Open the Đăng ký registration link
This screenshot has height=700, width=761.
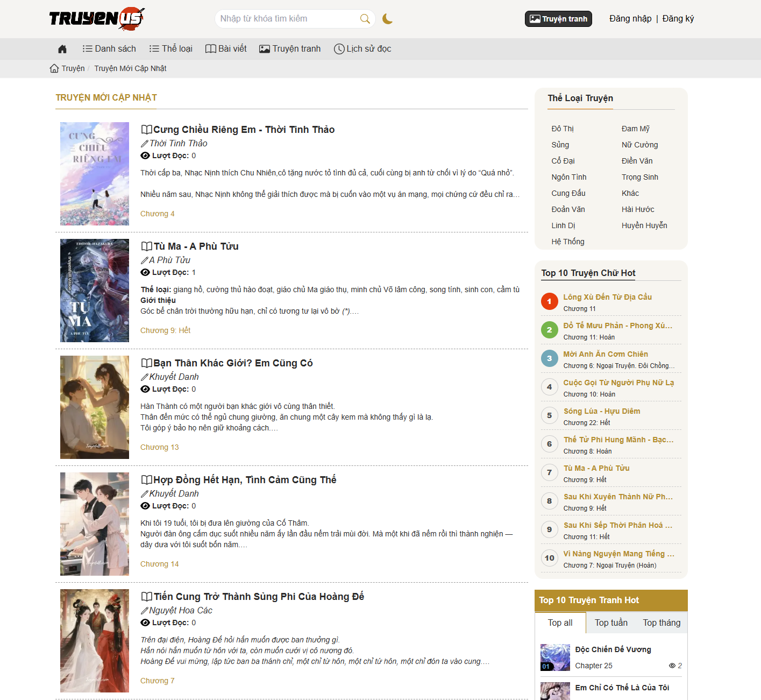[678, 19]
